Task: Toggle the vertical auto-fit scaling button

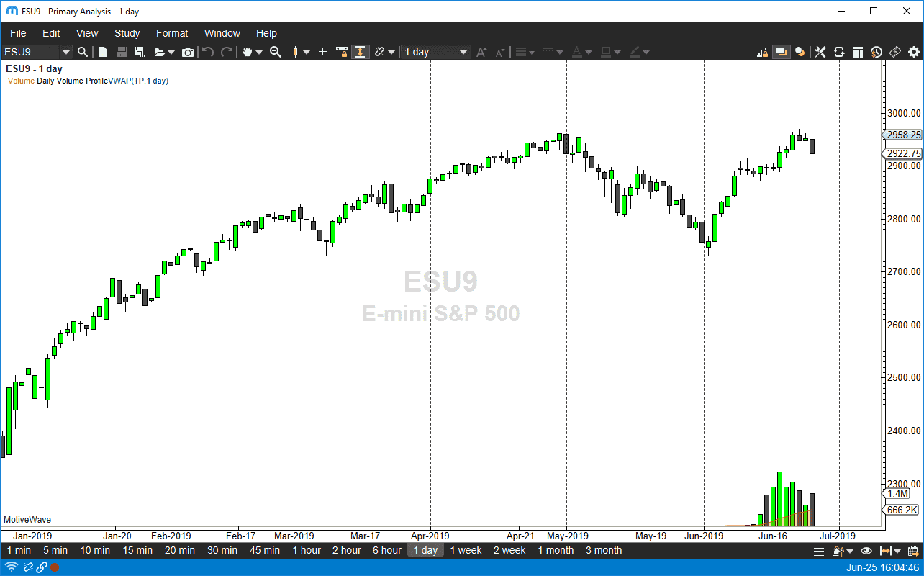Action: tap(361, 52)
